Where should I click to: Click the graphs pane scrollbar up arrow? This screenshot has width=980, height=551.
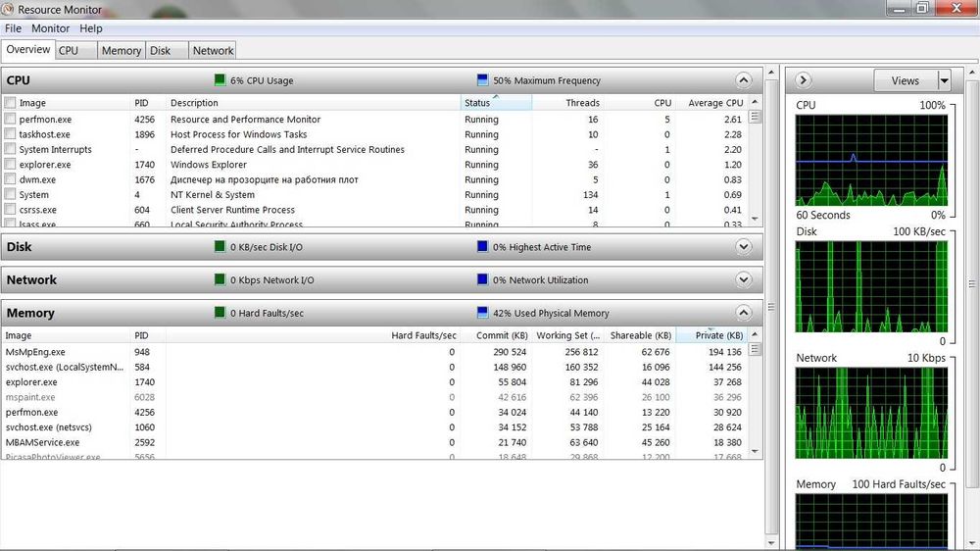coord(972,73)
